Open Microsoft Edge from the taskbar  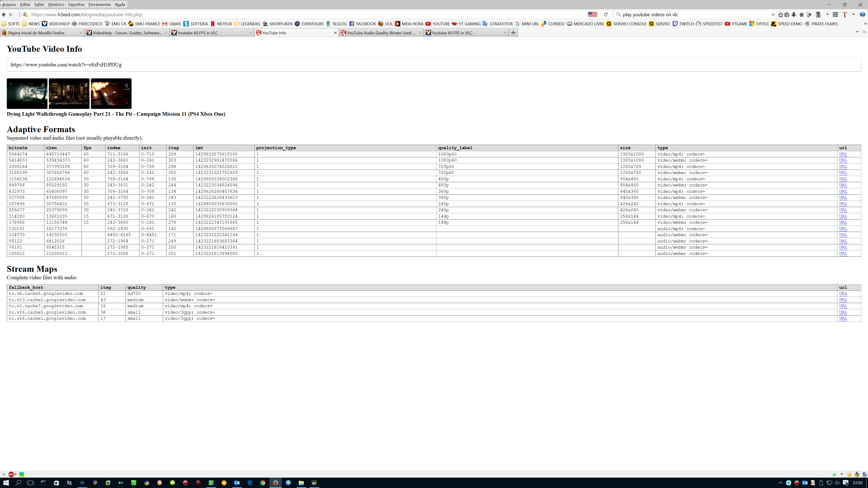click(x=250, y=483)
